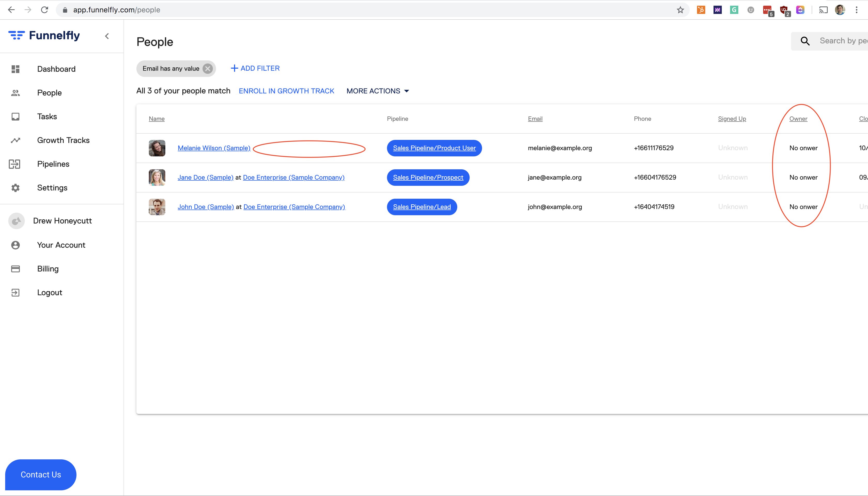Open Melanie Wilson (Sample) profile link
This screenshot has width=868, height=496.
coord(214,148)
